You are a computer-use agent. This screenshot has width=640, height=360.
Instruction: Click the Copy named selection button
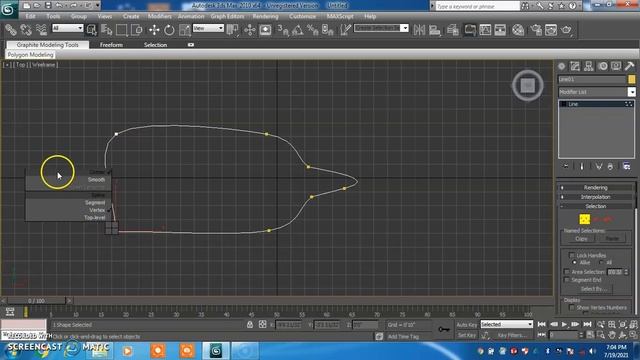(x=581, y=239)
